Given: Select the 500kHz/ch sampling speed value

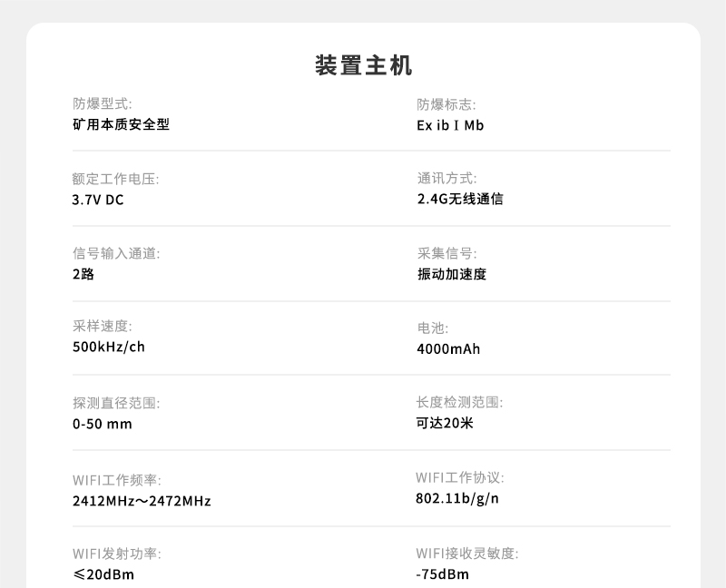Looking at the screenshot, I should pyautogui.click(x=109, y=348).
